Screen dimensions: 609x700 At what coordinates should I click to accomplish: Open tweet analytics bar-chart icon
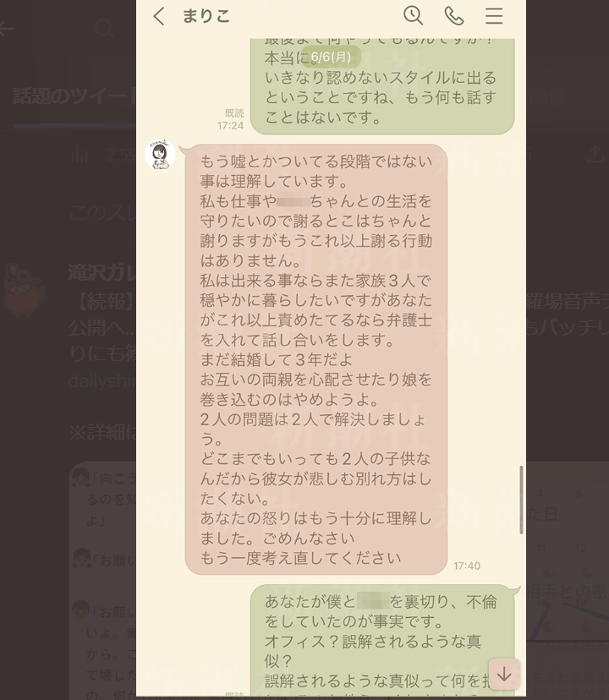tap(80, 154)
